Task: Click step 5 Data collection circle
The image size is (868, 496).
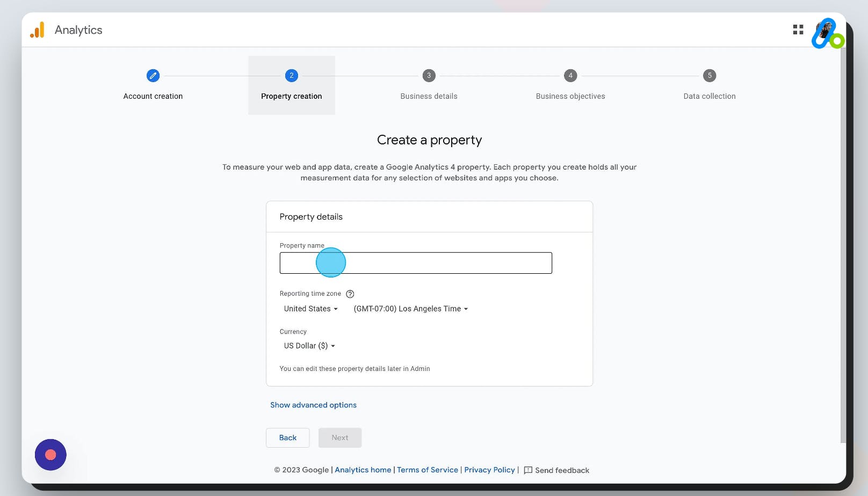Action: click(709, 76)
